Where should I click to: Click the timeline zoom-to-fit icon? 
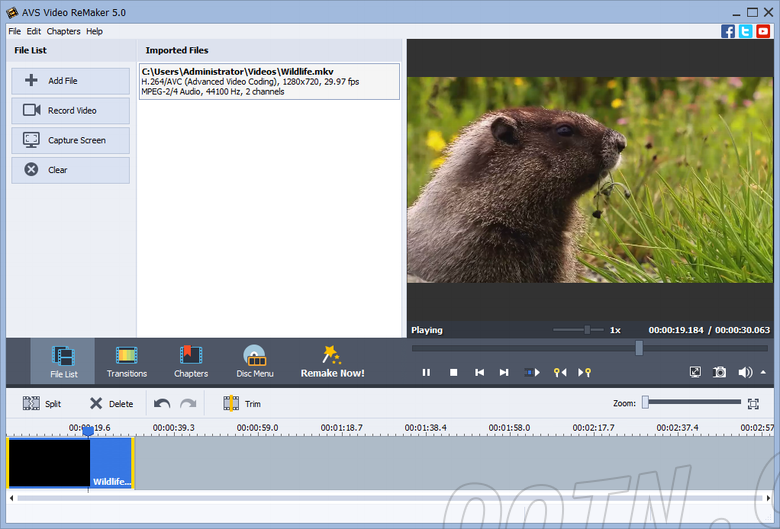(x=753, y=403)
